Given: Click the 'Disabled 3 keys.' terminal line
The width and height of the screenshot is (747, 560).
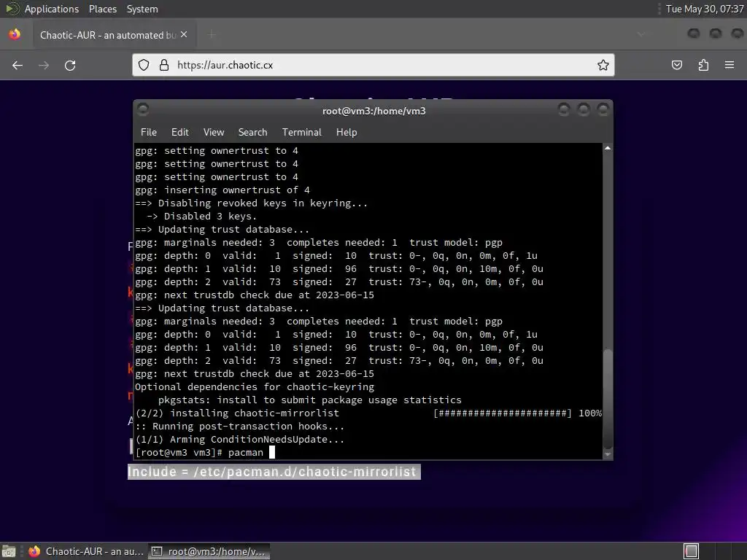Looking at the screenshot, I should (201, 216).
